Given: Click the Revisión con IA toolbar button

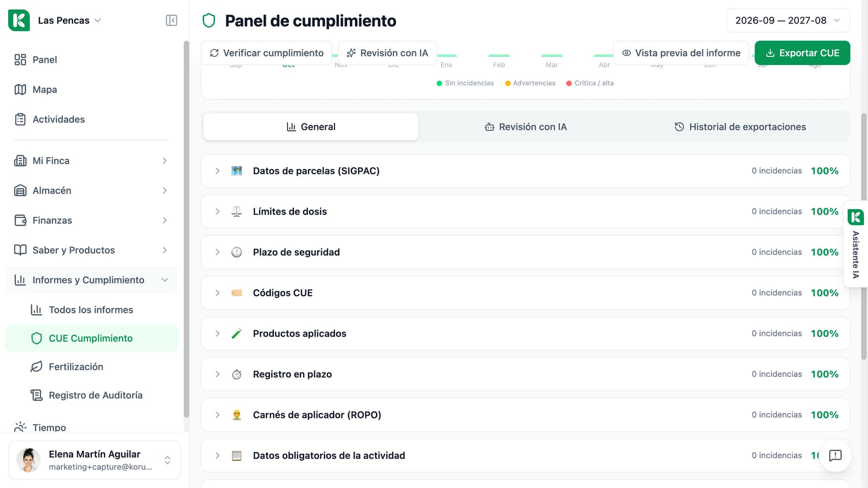Looking at the screenshot, I should [x=387, y=53].
